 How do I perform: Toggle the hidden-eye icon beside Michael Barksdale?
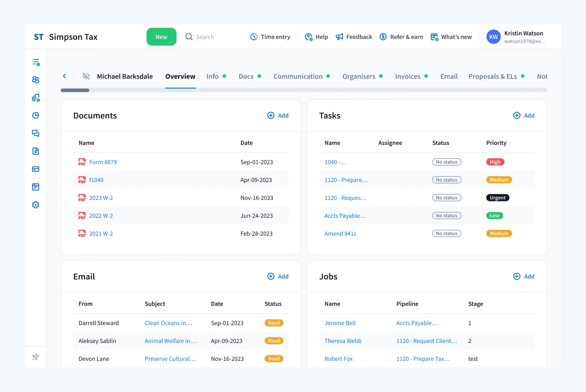(86, 76)
